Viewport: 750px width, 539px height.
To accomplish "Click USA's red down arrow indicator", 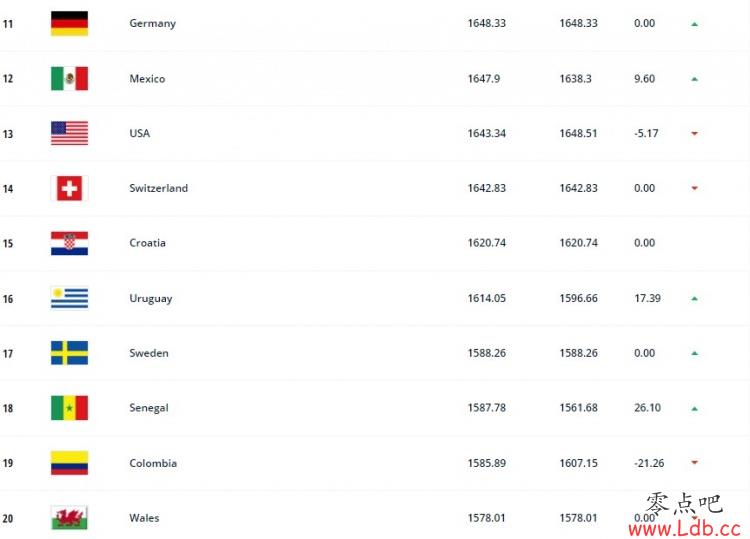I will (695, 133).
